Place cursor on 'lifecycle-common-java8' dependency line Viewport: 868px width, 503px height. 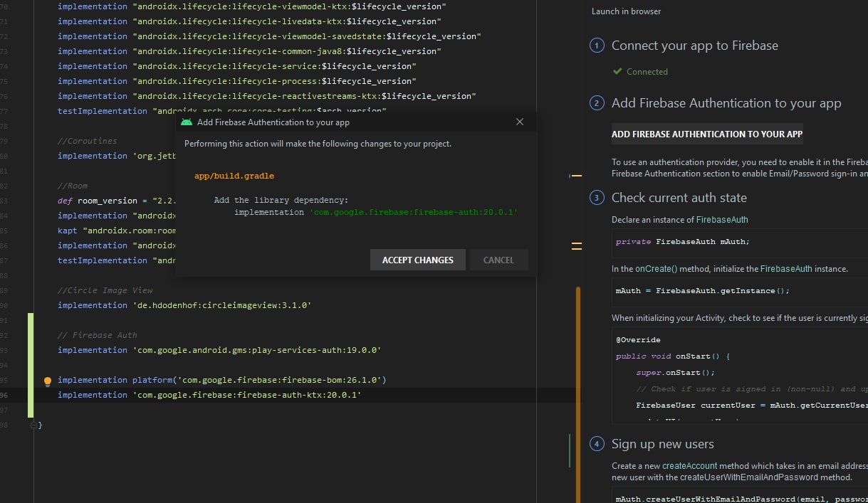(249, 51)
